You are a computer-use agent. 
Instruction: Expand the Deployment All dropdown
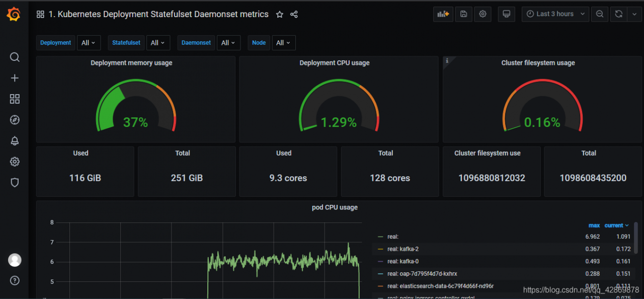[89, 43]
